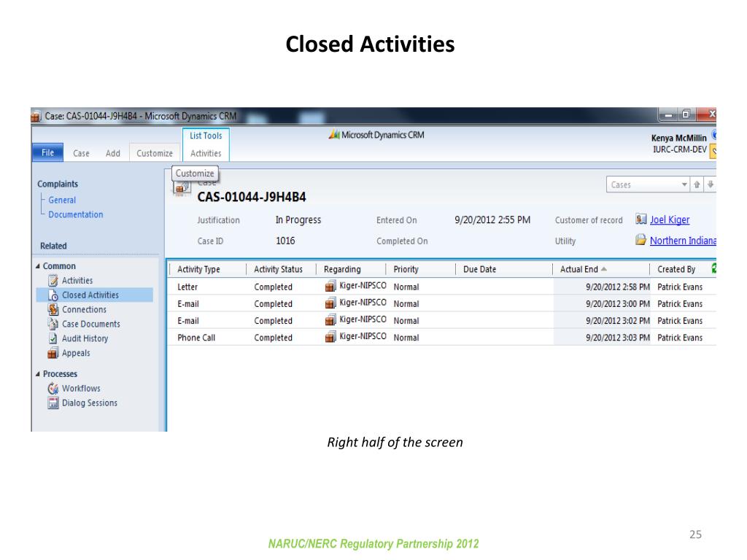Click the Audit History icon
The width and height of the screenshot is (747, 560).
click(53, 338)
